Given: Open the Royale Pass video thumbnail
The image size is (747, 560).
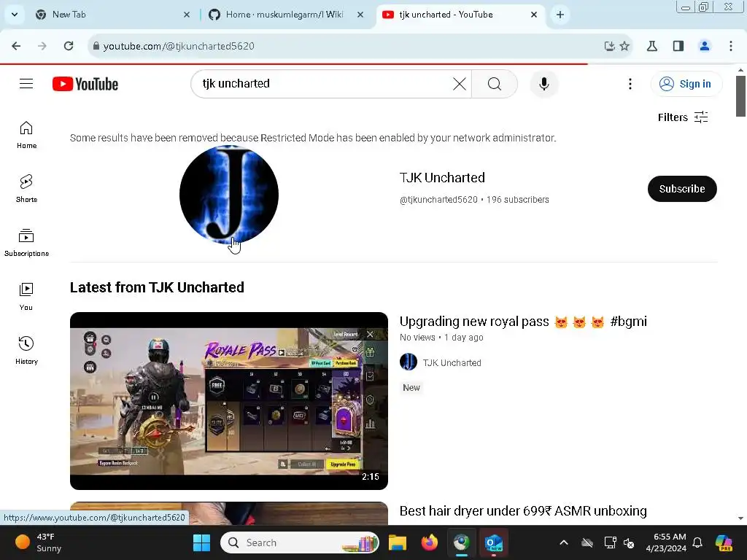Looking at the screenshot, I should (228, 401).
